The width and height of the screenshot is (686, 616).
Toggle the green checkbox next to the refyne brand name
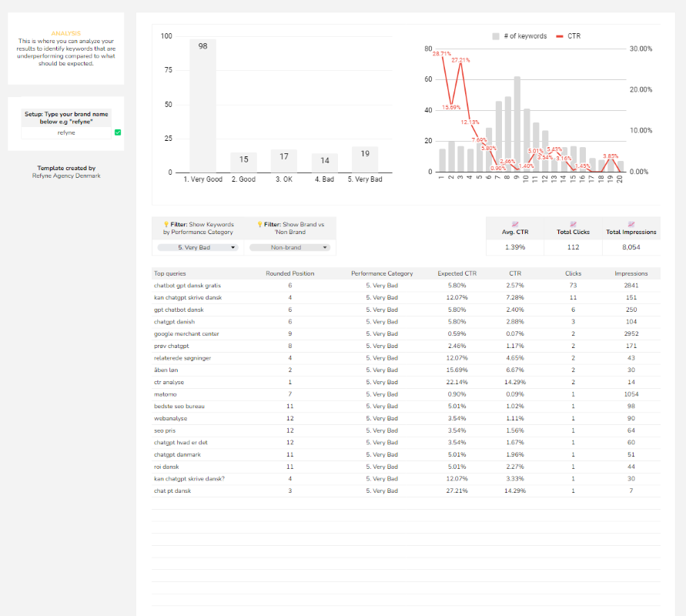click(118, 132)
